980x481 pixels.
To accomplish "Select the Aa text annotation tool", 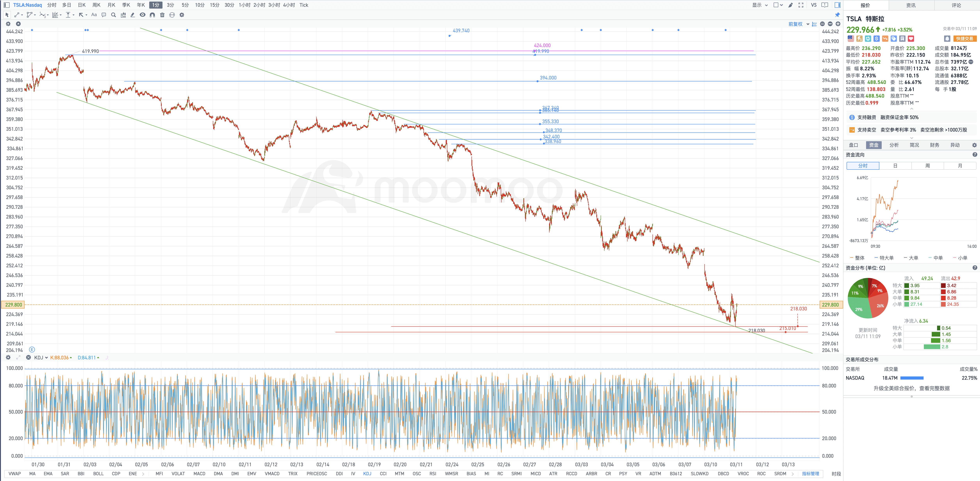I will [x=94, y=15].
